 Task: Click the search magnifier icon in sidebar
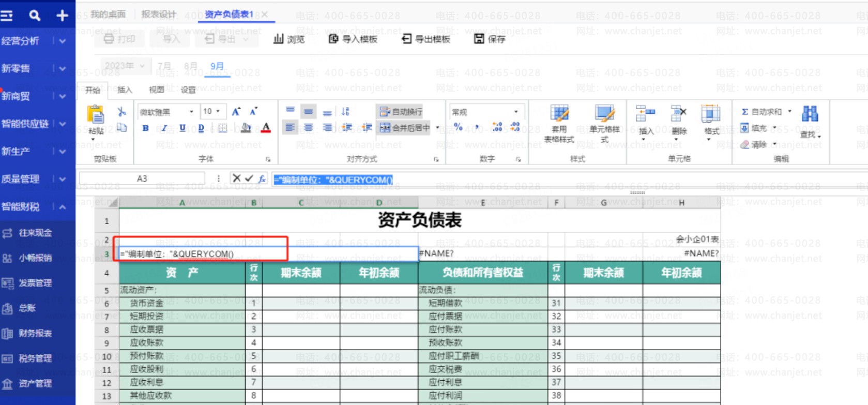point(35,16)
